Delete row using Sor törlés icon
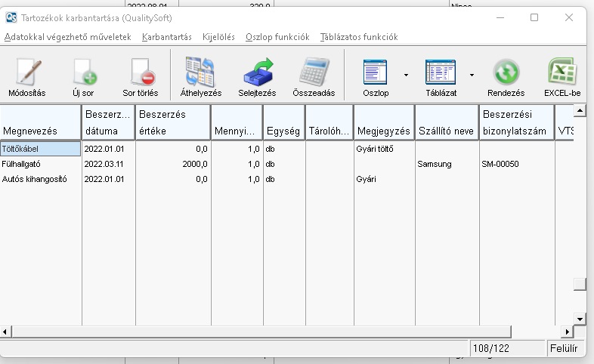Viewport: 594px width, 364px height. pos(140,74)
